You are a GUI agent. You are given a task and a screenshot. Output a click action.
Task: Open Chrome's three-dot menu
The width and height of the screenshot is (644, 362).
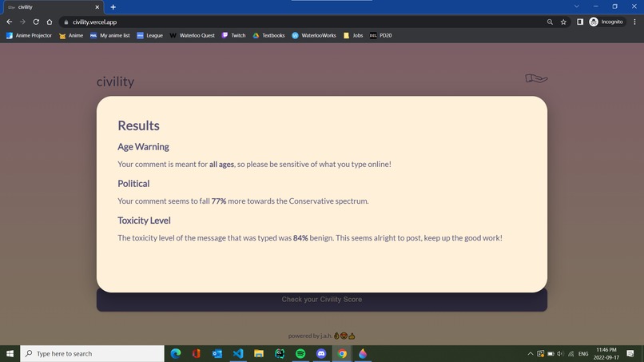[x=634, y=22]
